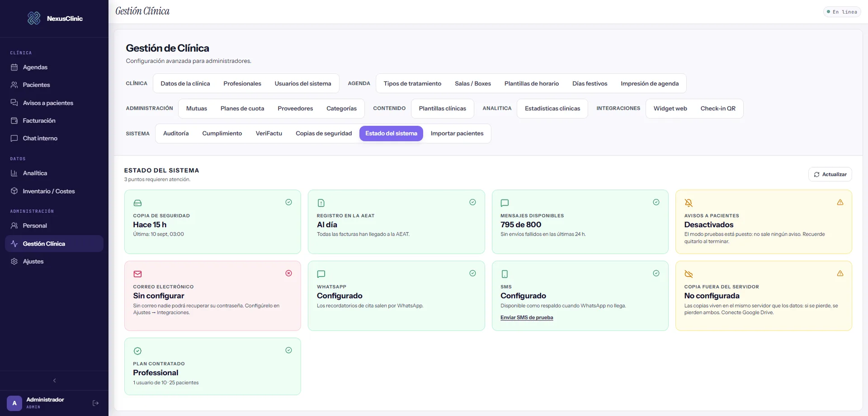Click the Estado del sistema active tab

391,133
